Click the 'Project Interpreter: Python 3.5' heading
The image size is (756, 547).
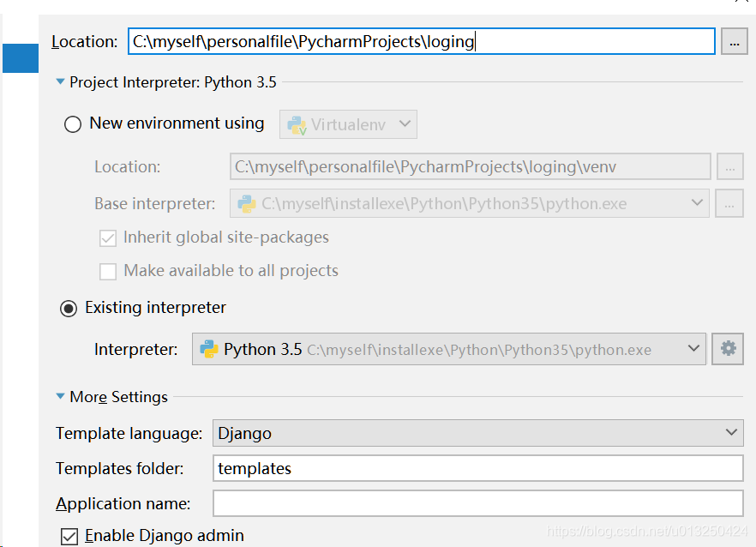tap(172, 82)
